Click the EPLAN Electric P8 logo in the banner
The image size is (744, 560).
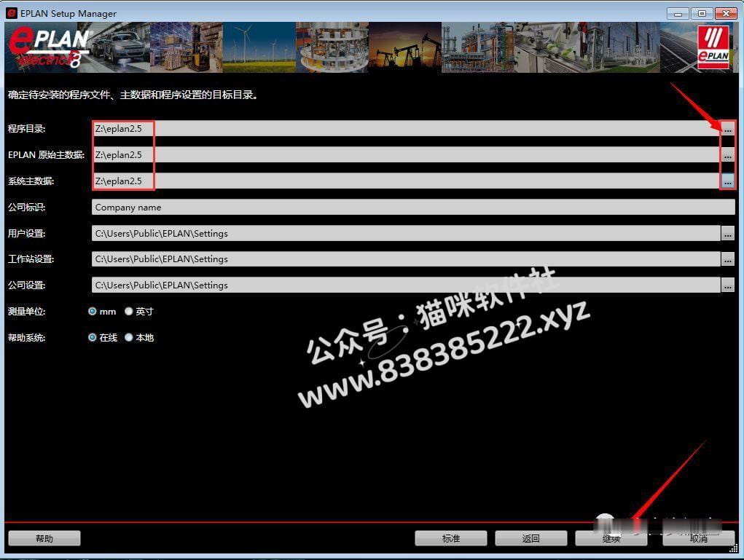(50, 47)
